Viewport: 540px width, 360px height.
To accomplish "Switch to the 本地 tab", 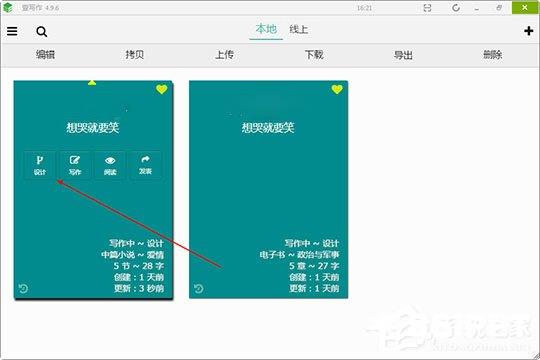I will (266, 29).
